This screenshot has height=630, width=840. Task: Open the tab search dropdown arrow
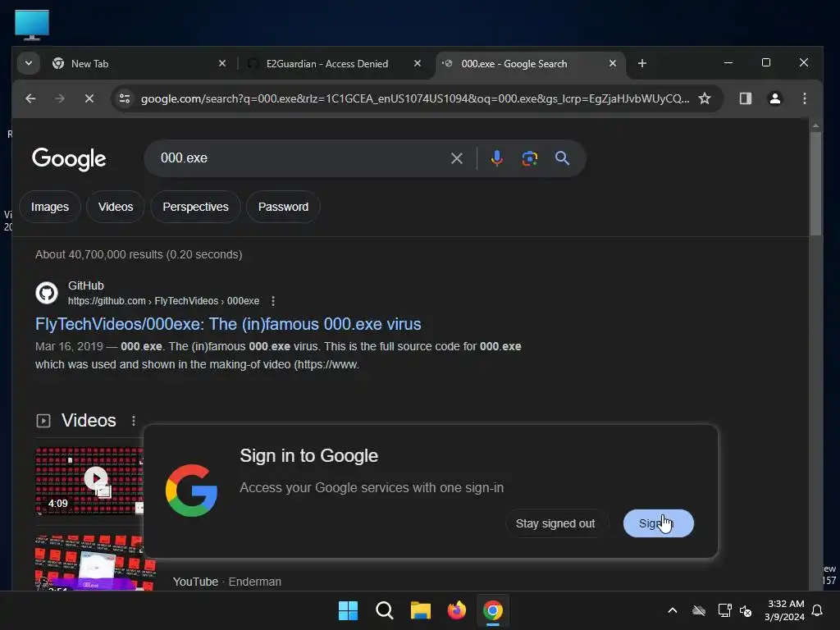[x=29, y=63]
